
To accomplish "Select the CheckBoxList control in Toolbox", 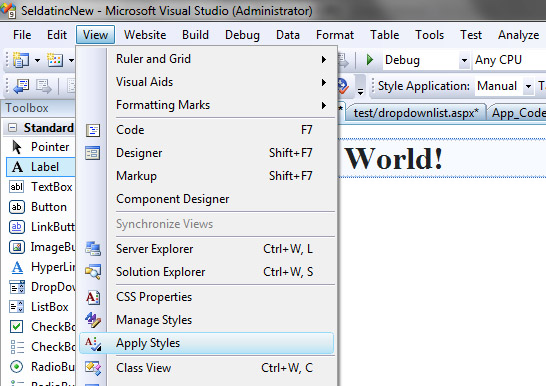I will [x=41, y=347].
